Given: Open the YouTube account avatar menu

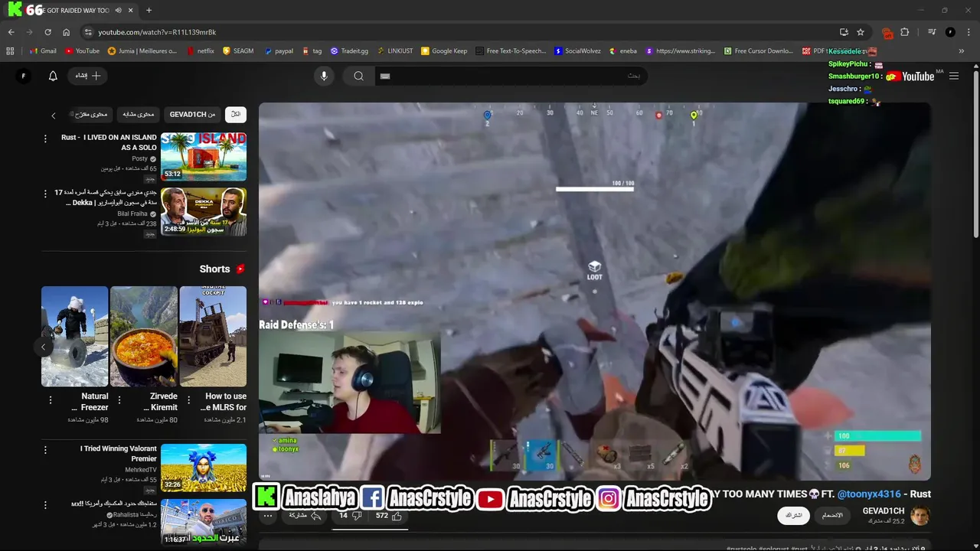Looking at the screenshot, I should tap(24, 76).
